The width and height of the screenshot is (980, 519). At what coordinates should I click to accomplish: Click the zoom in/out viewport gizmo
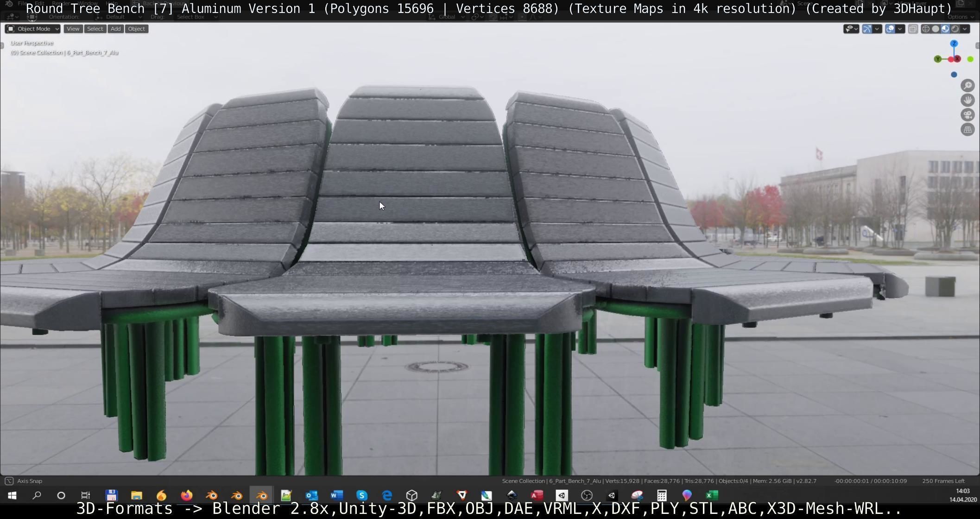click(967, 85)
